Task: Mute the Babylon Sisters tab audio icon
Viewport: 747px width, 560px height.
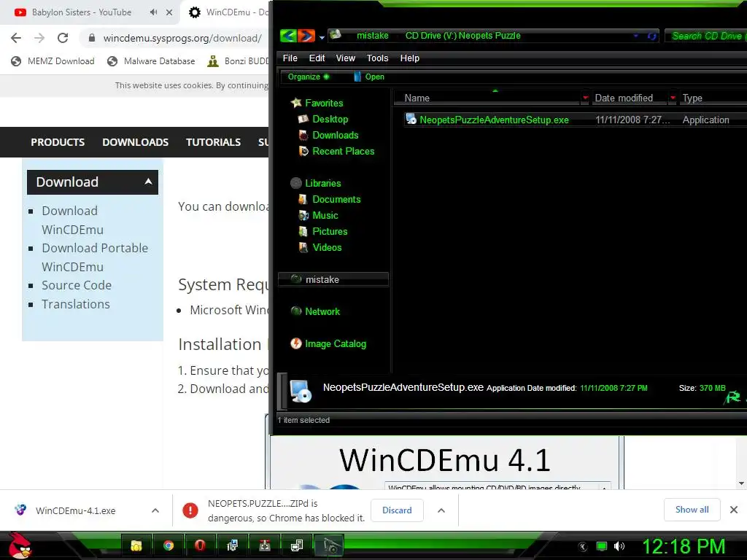Action: 153,12
